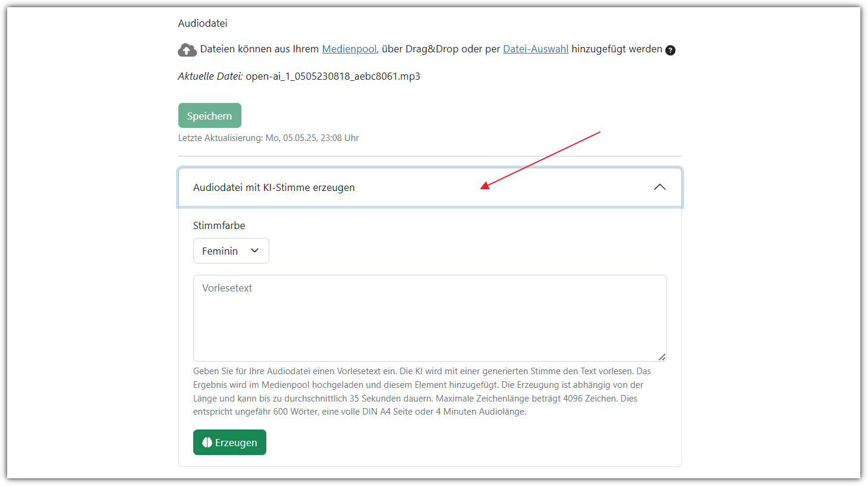
Task: Click the Erzeugen button label
Action: point(236,443)
